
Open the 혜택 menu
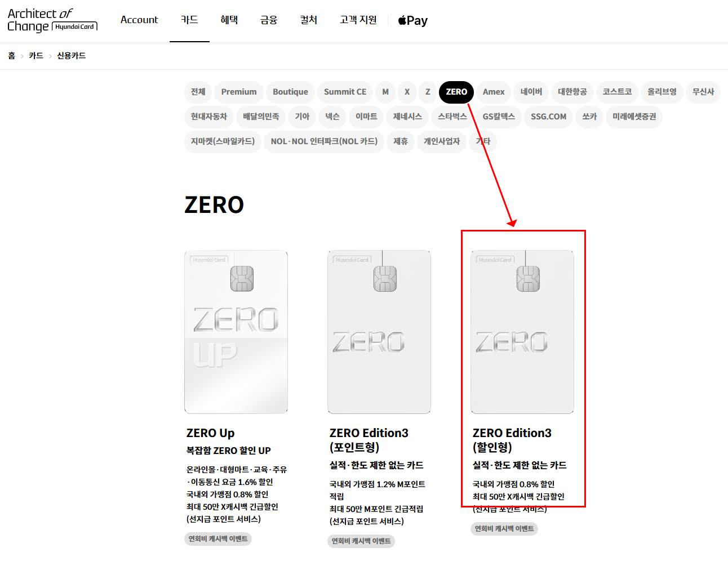tap(229, 20)
